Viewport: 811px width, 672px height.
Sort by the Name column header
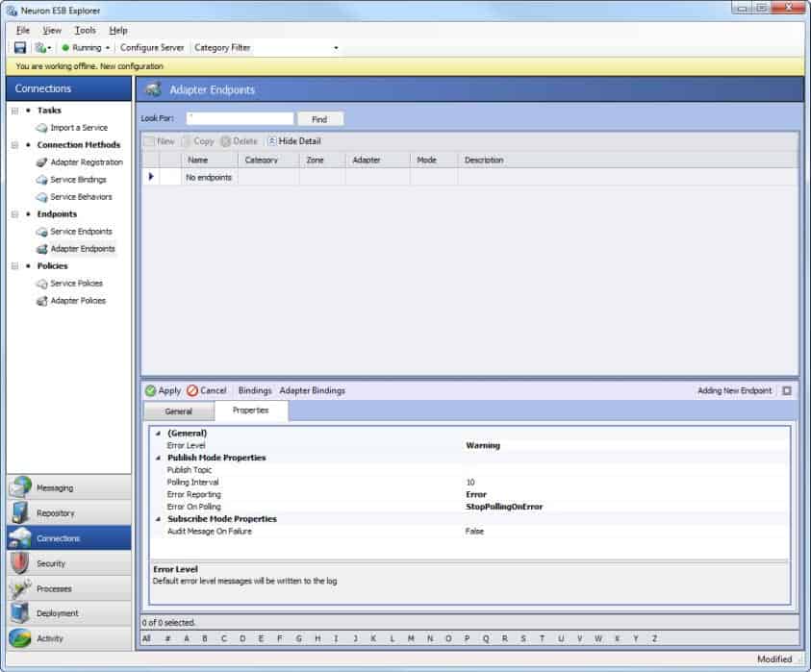coord(209,161)
